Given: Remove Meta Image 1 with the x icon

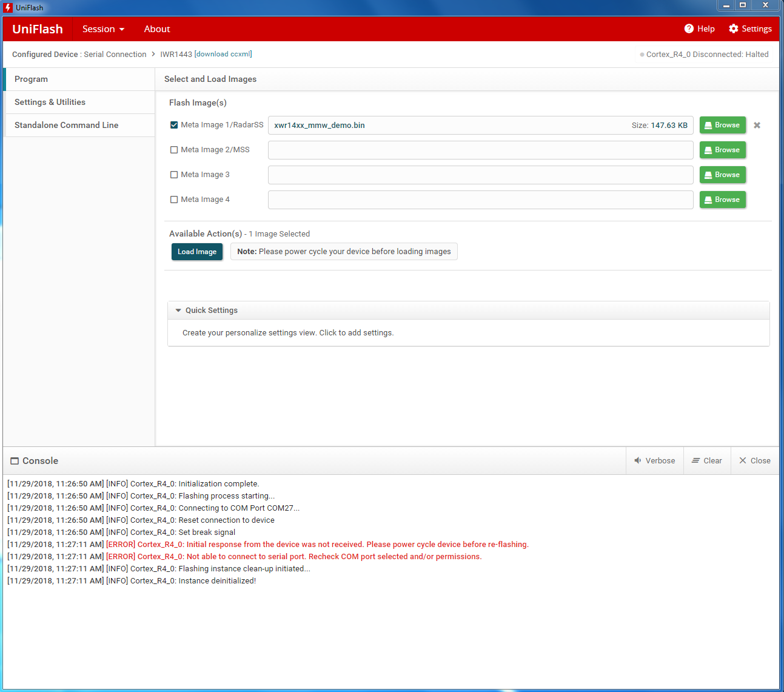Looking at the screenshot, I should point(757,126).
